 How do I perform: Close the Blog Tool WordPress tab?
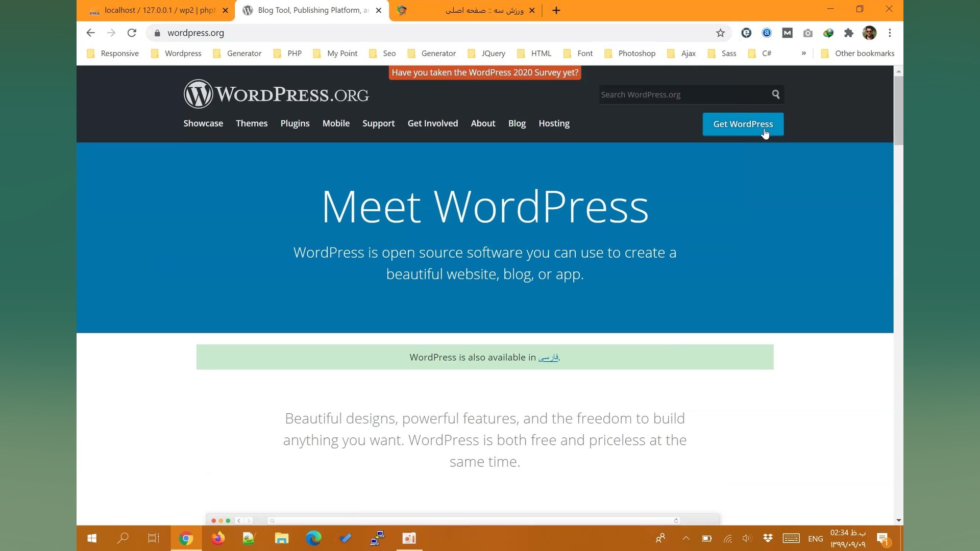(379, 10)
